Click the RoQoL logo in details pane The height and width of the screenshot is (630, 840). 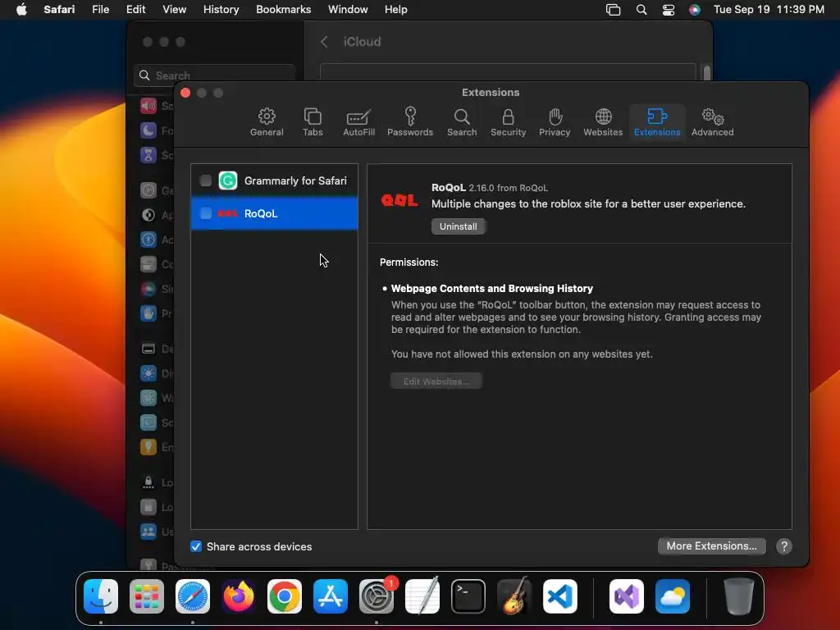pos(399,200)
